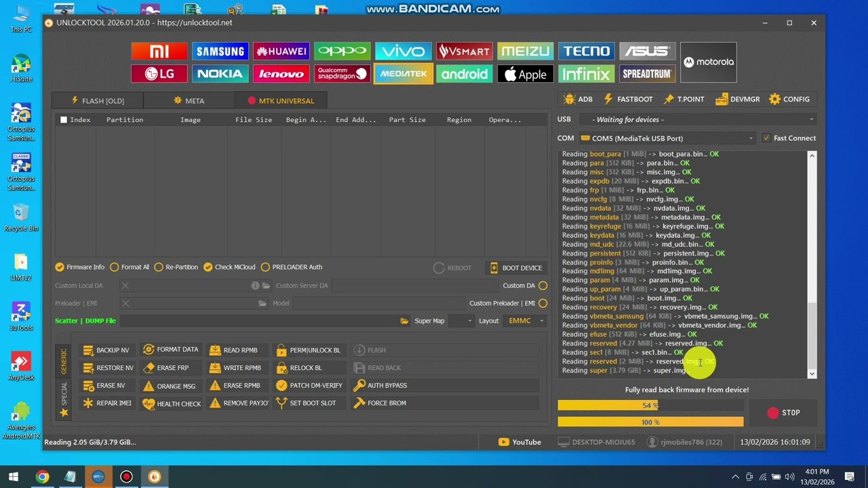Select the Xiaomi MI brand logo
This screenshot has width=868, height=488.
click(x=159, y=52)
